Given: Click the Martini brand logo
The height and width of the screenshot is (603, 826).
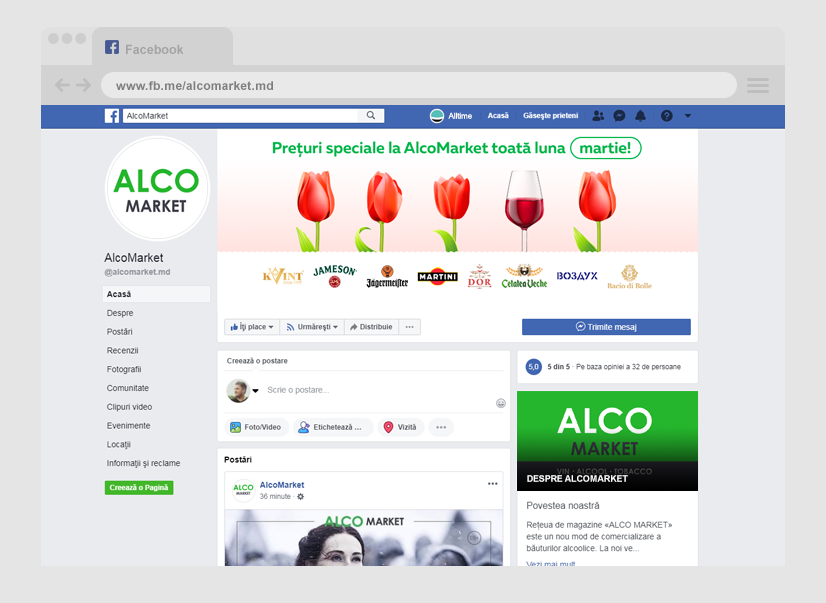Looking at the screenshot, I should pyautogui.click(x=437, y=276).
